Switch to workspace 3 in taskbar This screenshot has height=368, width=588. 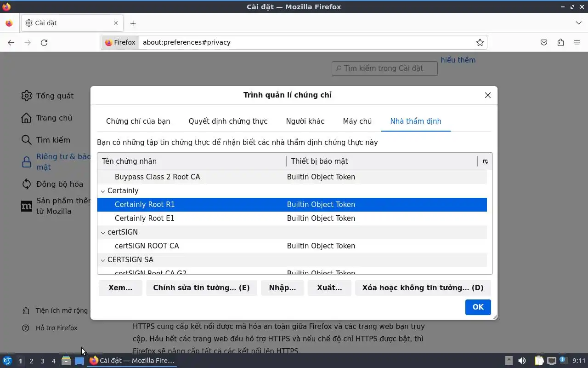pos(42,361)
